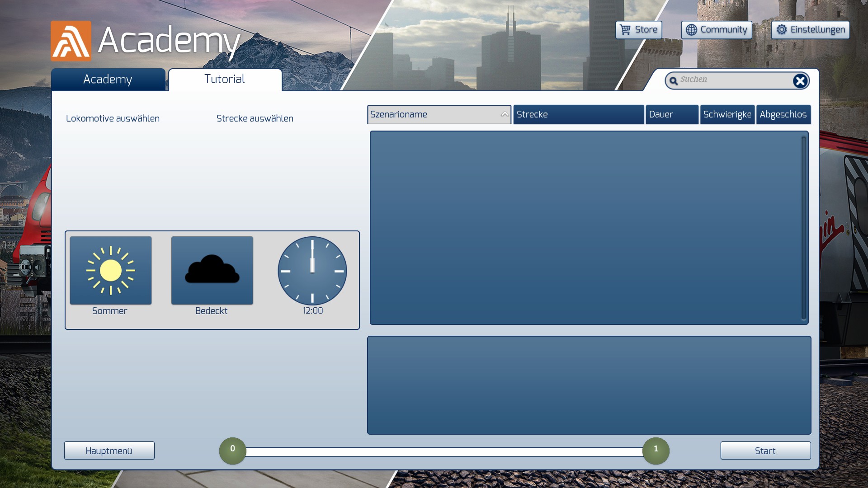868x488 pixels.
Task: Clear search with the X icon
Action: [x=800, y=81]
